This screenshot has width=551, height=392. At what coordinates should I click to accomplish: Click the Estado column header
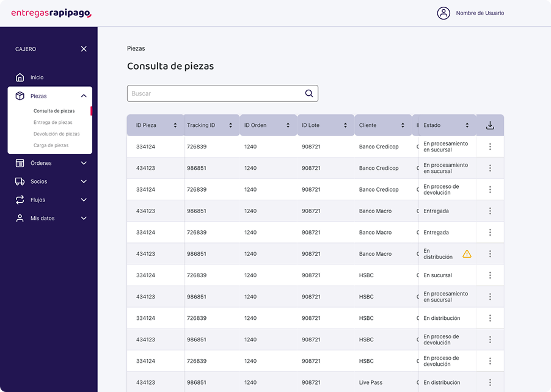pyautogui.click(x=447, y=125)
